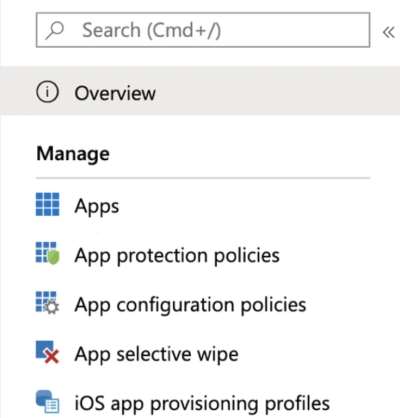The image size is (400, 418).
Task: Click the Overview info circle icon
Action: pos(47,92)
